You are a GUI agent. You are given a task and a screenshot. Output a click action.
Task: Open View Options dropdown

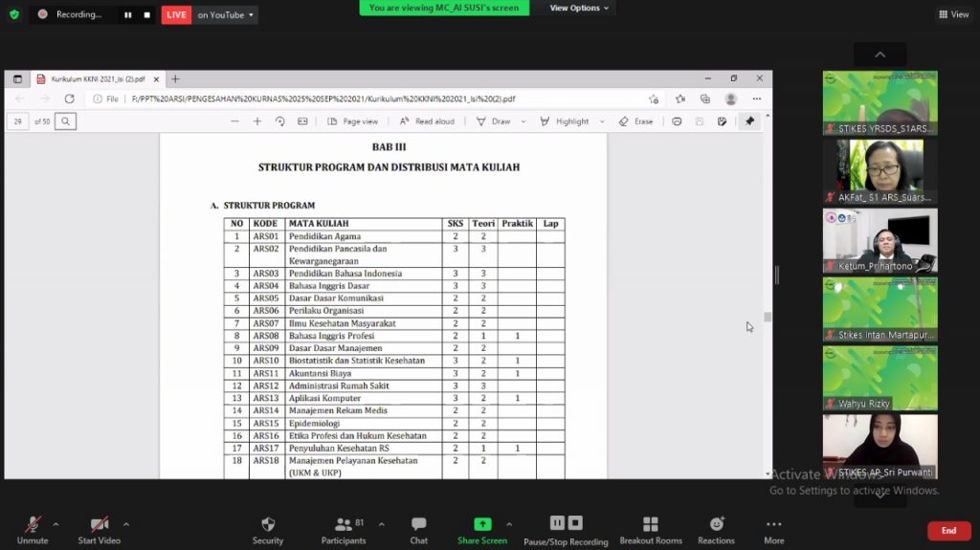(x=579, y=8)
